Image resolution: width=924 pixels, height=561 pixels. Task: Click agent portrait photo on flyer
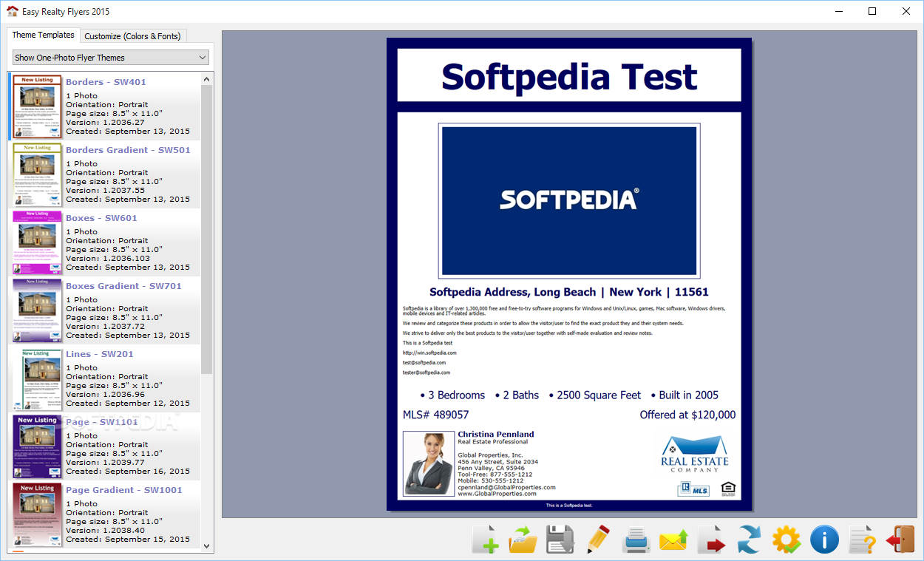[x=428, y=463]
